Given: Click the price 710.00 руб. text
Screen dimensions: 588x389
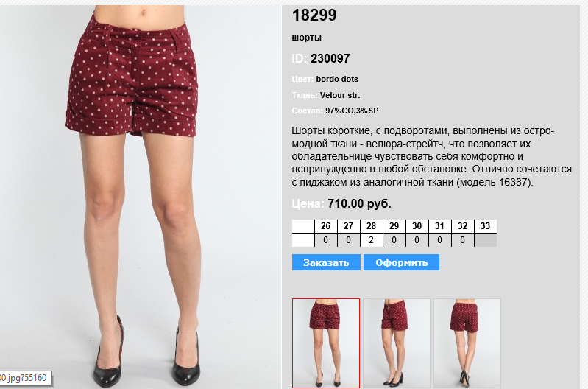Looking at the screenshot, I should pos(359,204).
